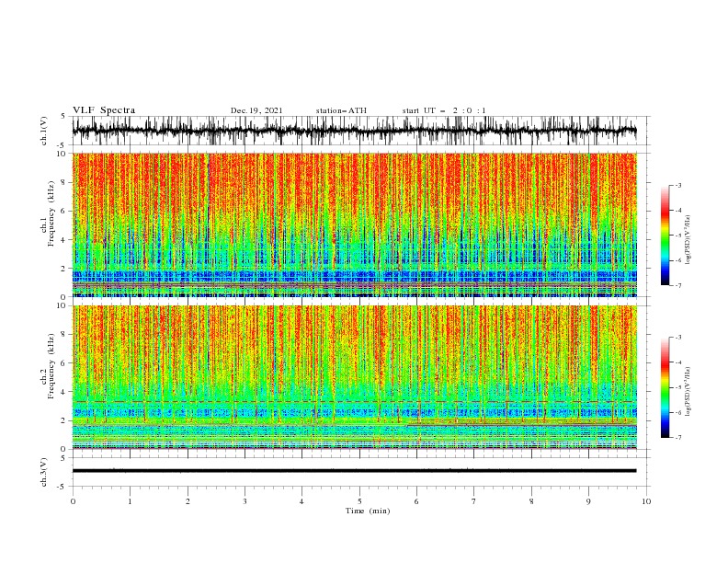Click time axis tick label '3'
The image size is (728, 563).
click(x=245, y=501)
